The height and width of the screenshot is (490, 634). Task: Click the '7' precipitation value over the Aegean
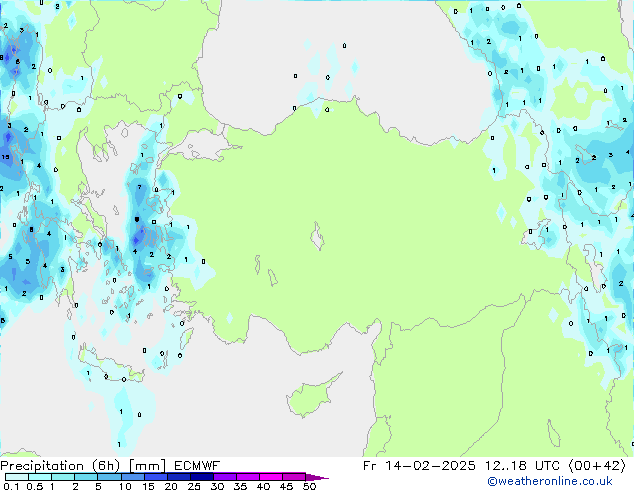tap(139, 187)
